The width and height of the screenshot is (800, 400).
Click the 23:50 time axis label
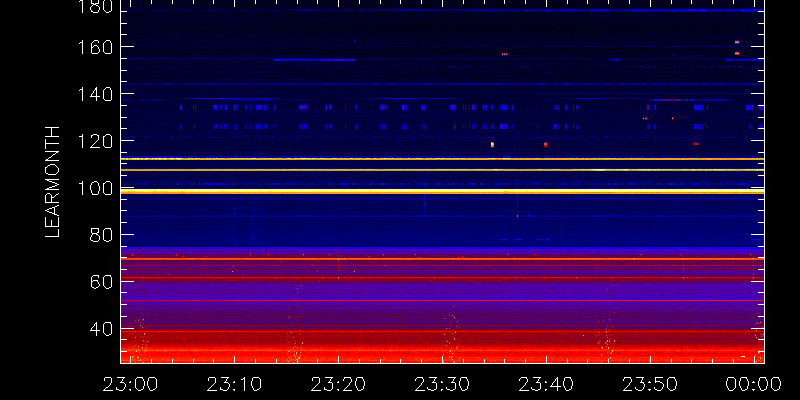[650, 384]
